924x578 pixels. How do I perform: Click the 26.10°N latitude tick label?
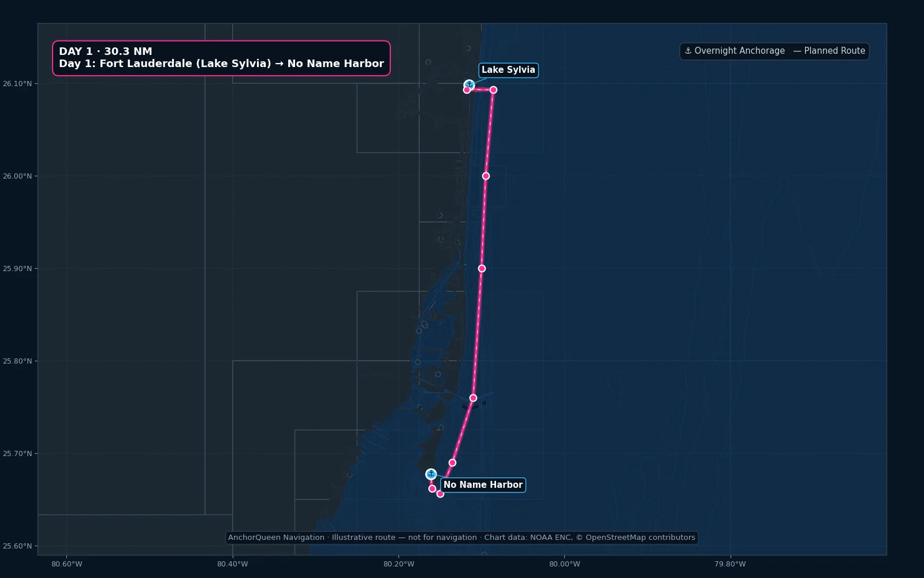(x=17, y=84)
